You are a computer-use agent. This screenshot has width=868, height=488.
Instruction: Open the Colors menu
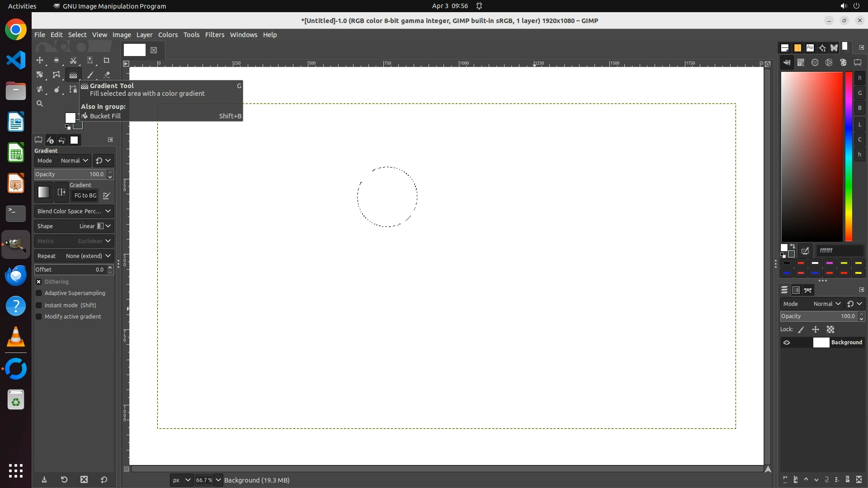168,35
